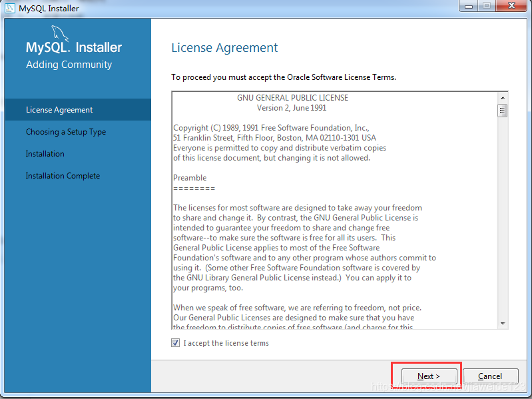The image size is (532, 399).
Task: Click the GNU GENERAL PUBLIC LICENSE heading
Action: 292,98
